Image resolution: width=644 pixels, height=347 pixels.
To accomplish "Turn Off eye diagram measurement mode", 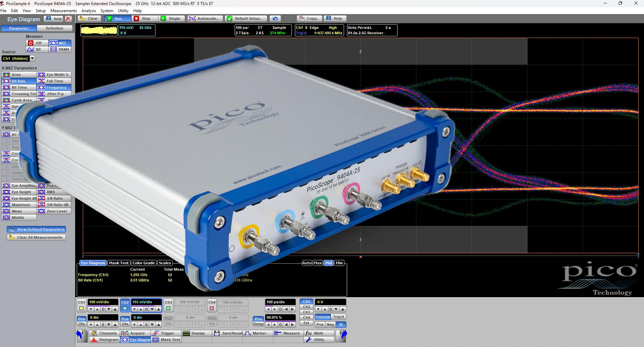I will point(37,43).
